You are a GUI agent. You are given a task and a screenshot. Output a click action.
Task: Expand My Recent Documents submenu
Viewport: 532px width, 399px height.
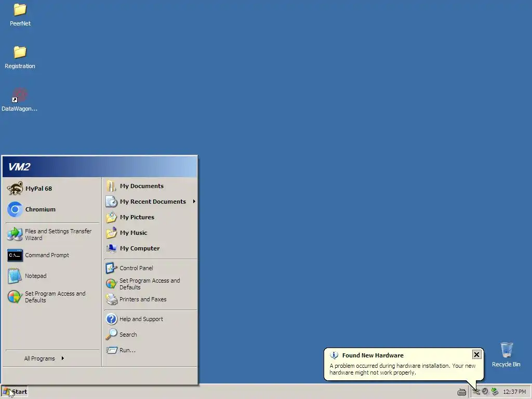tap(151, 202)
